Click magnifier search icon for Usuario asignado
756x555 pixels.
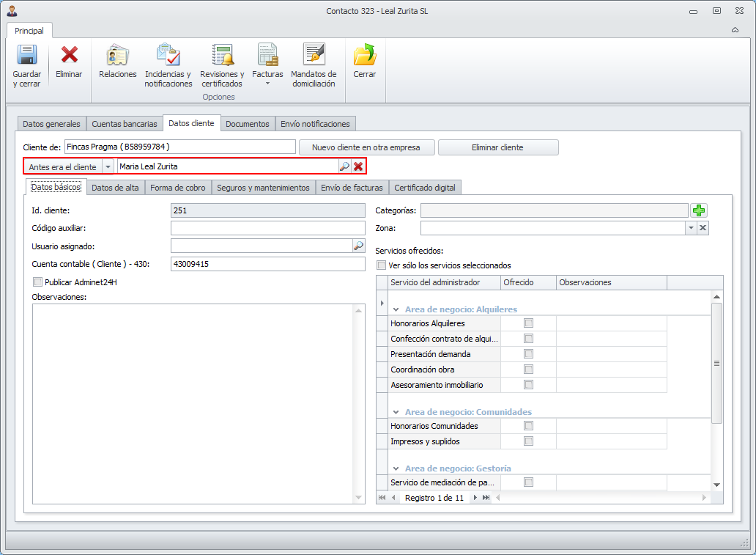(358, 246)
